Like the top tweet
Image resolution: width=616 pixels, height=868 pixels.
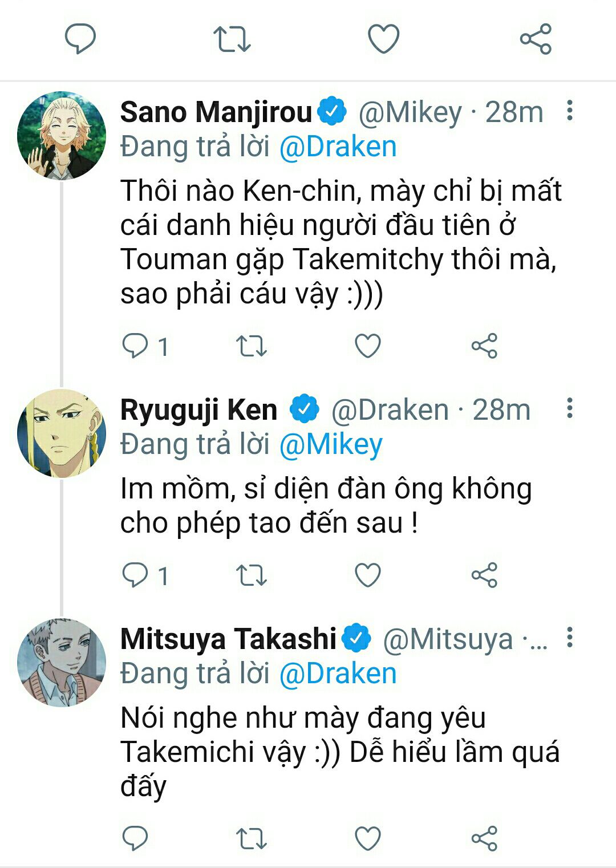tap(383, 39)
